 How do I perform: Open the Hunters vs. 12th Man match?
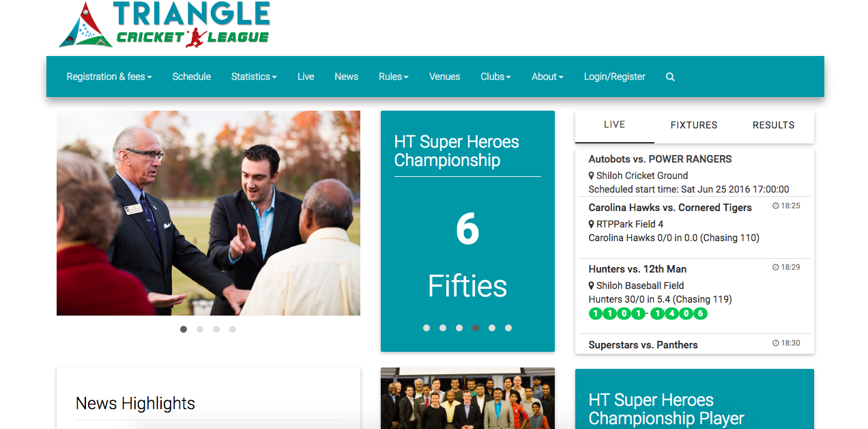click(637, 269)
